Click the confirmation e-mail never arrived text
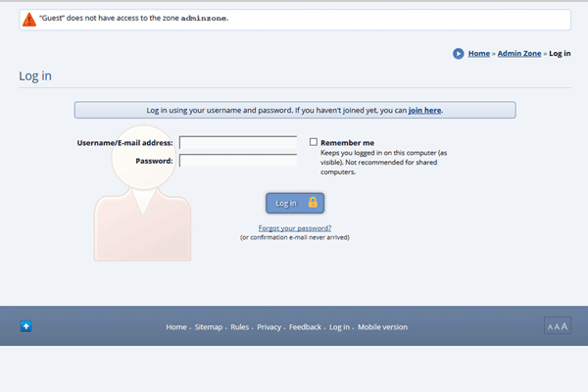Screen dimensions: 588x392 (295, 237)
